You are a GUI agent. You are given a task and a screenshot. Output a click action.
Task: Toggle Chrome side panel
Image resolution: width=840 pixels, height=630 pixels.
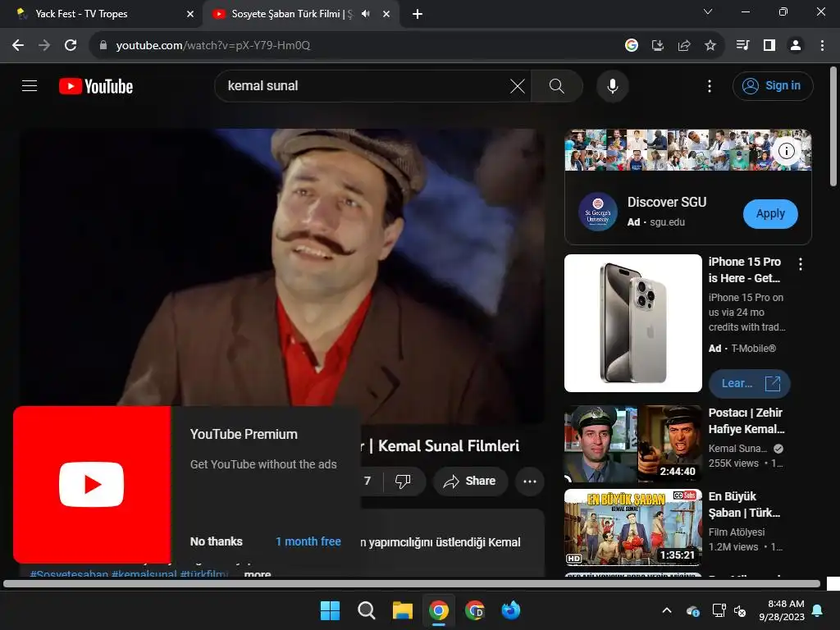[x=769, y=45]
